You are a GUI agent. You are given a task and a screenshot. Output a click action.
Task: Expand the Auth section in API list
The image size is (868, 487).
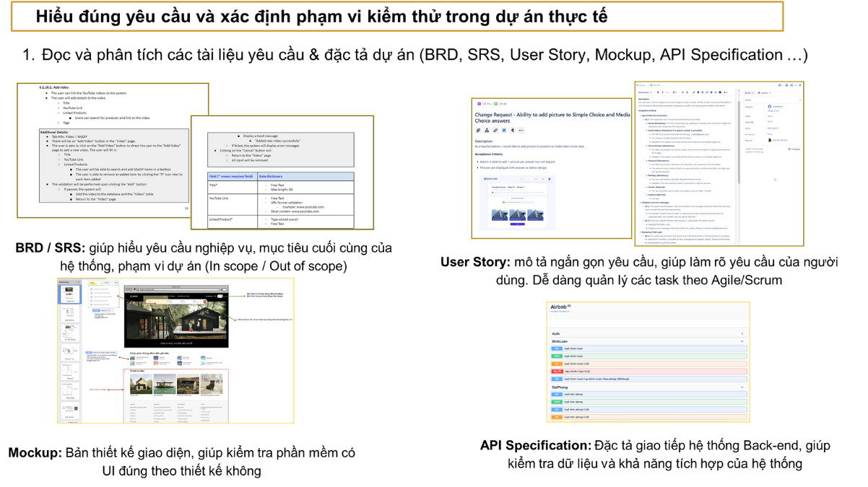742,333
